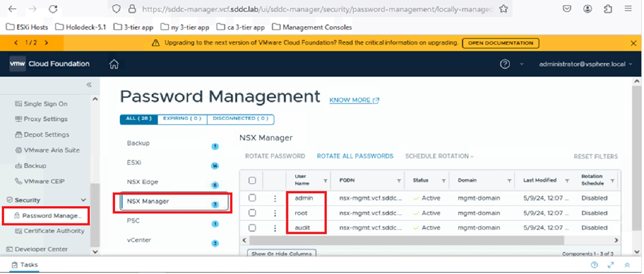The width and height of the screenshot is (644, 274).
Task: Tick the checkbox for the root user
Action: tap(252, 213)
